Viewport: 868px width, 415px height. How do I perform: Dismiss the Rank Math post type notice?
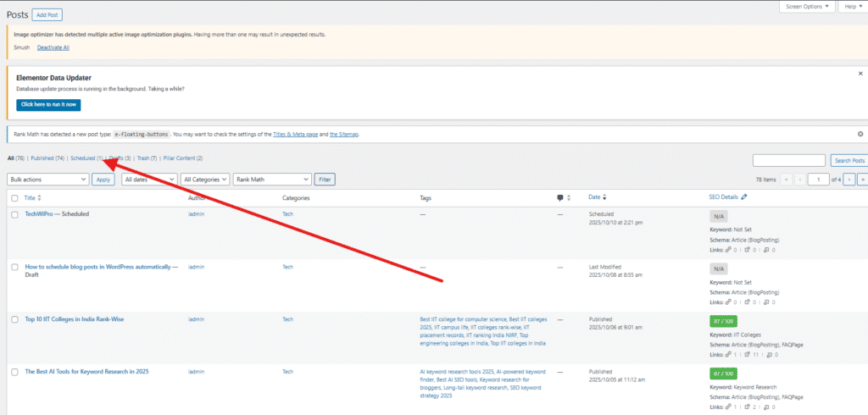(x=860, y=134)
